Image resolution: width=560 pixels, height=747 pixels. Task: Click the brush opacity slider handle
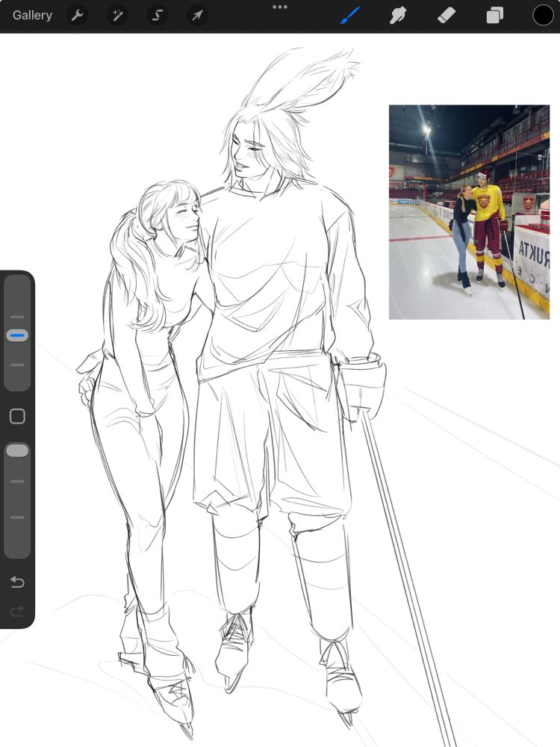[x=17, y=450]
